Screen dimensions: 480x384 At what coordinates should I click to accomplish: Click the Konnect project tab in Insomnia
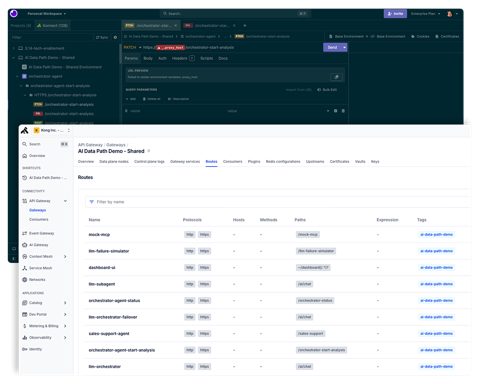(x=52, y=25)
